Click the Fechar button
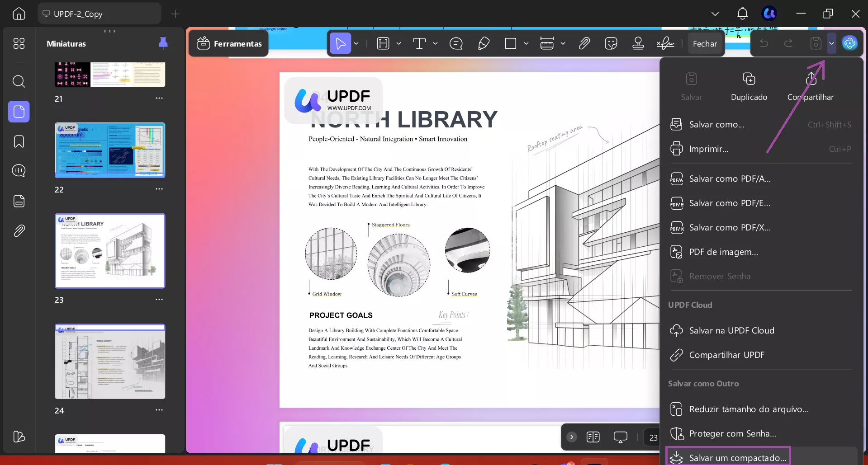 coord(705,43)
